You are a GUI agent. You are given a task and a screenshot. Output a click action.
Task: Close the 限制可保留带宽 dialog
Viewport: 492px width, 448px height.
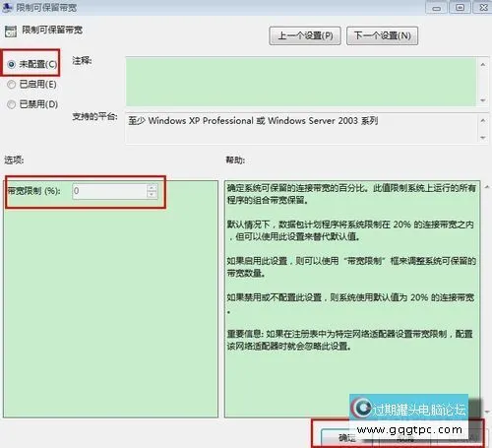pos(483,8)
